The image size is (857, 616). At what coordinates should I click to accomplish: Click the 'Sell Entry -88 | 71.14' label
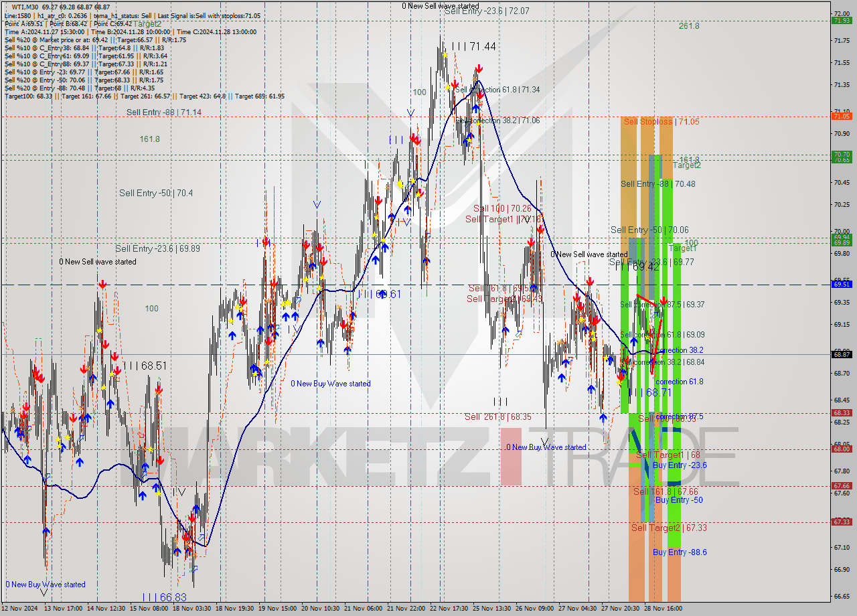(x=164, y=112)
